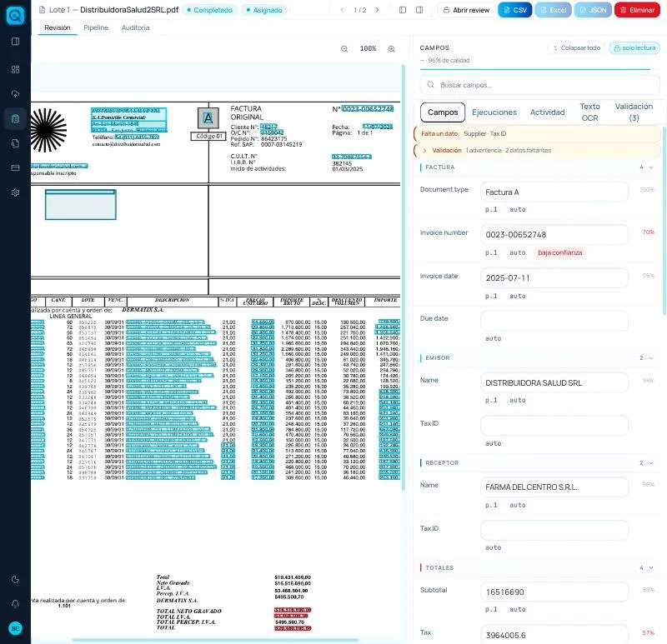
Task: Switch to the Pipeline tab
Action: coord(96,27)
